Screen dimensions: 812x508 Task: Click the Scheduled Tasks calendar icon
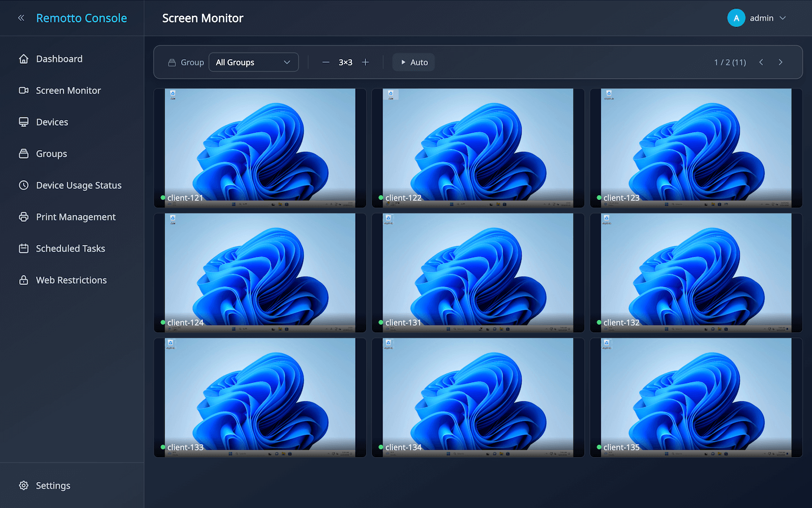[x=23, y=248]
